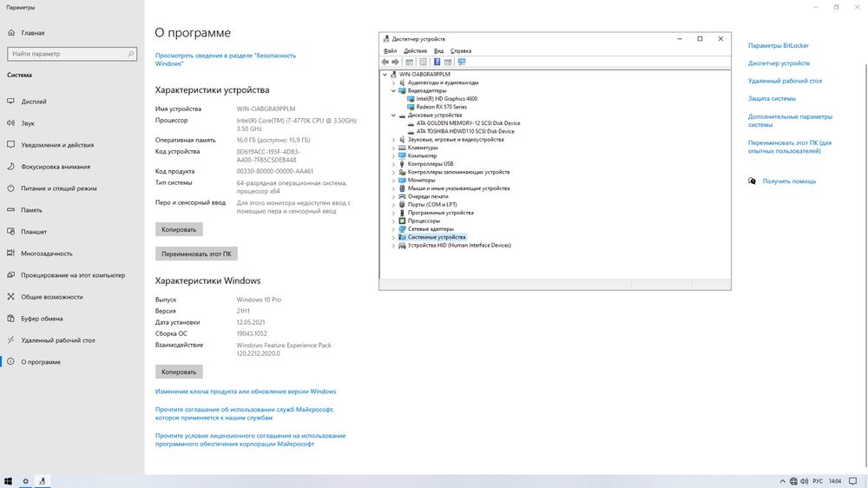Open Проецирование на этот компьютер
The image size is (868, 488).
tap(72, 274)
